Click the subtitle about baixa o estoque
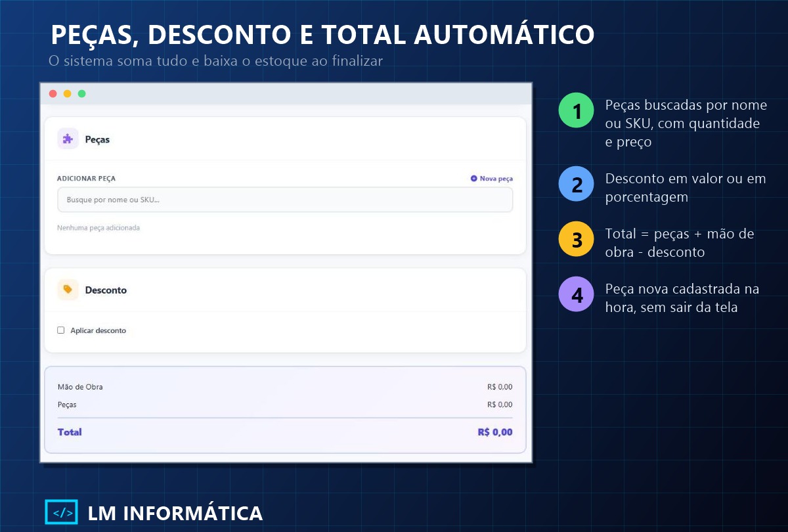 [x=215, y=60]
